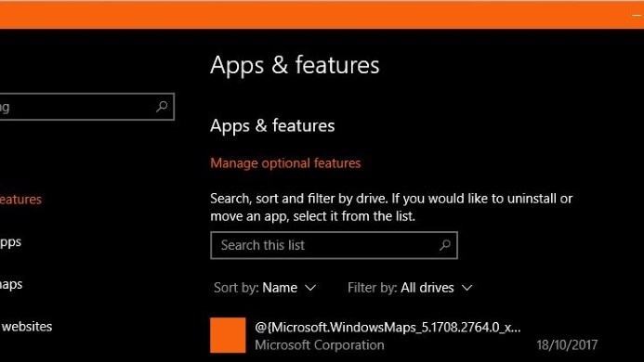Click the large Apps & features page heading
Screen dimensions: 644x362
coord(295,65)
